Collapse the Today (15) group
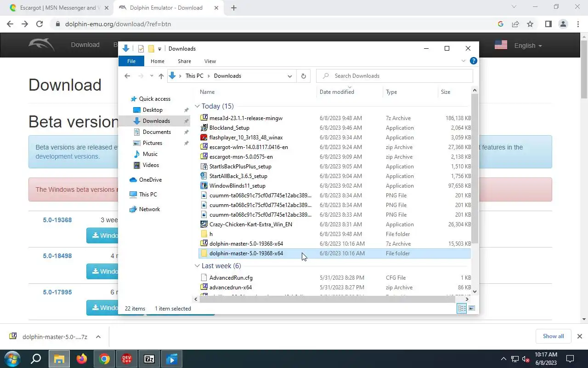 point(197,106)
